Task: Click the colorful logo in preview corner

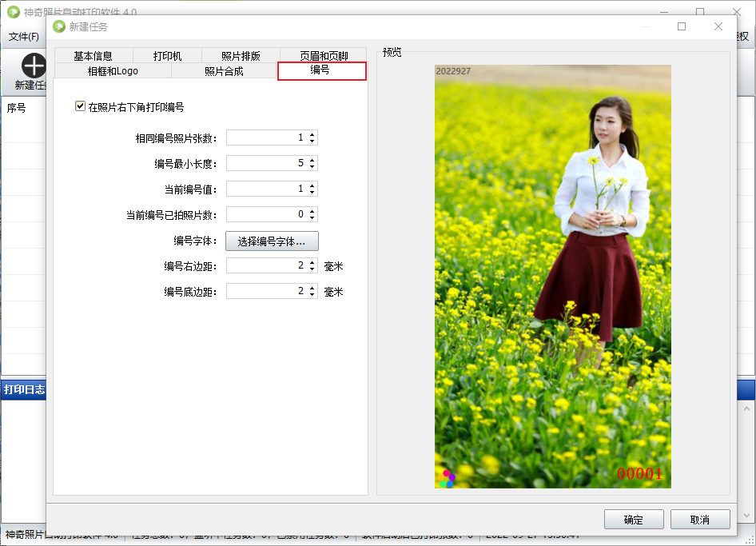Action: click(x=447, y=479)
